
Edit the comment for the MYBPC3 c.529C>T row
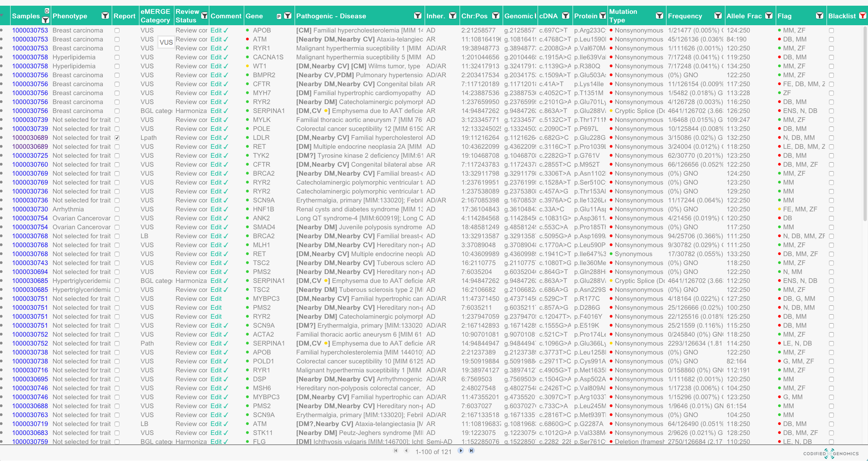coord(216,299)
